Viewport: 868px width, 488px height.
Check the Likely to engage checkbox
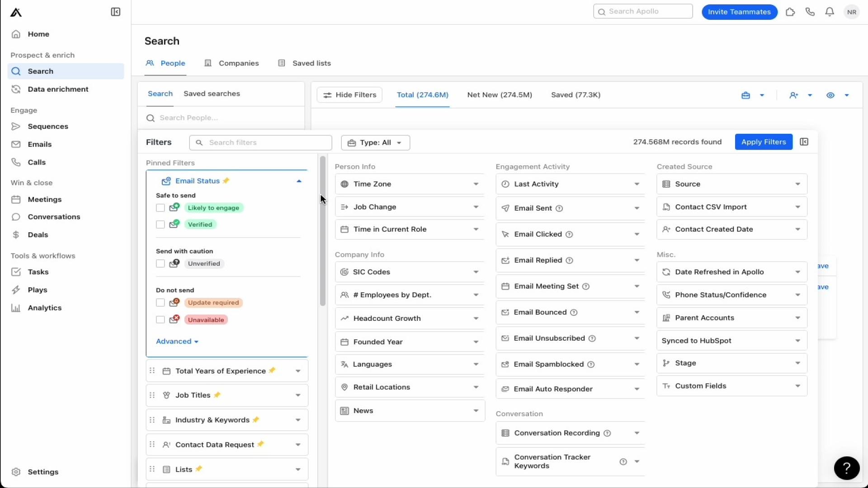click(160, 208)
